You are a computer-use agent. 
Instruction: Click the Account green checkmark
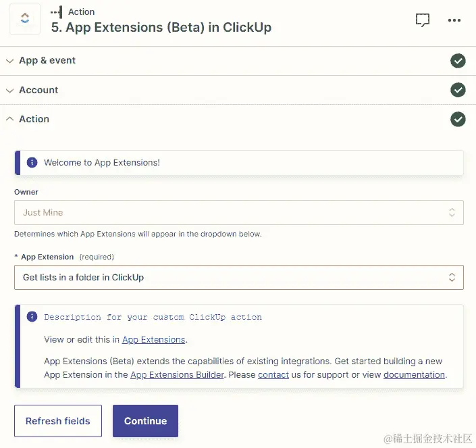(458, 90)
